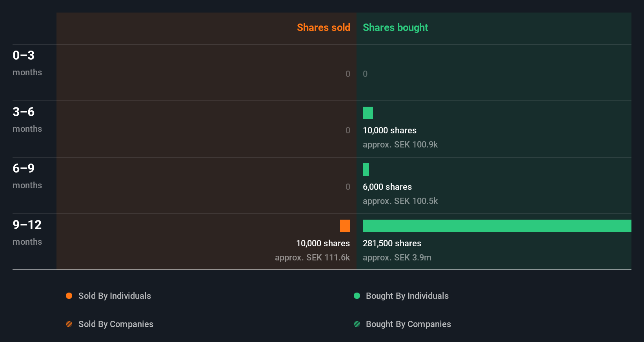Toggle the "Bought By Individuals" legend label
The image size is (644, 342).
tap(407, 296)
